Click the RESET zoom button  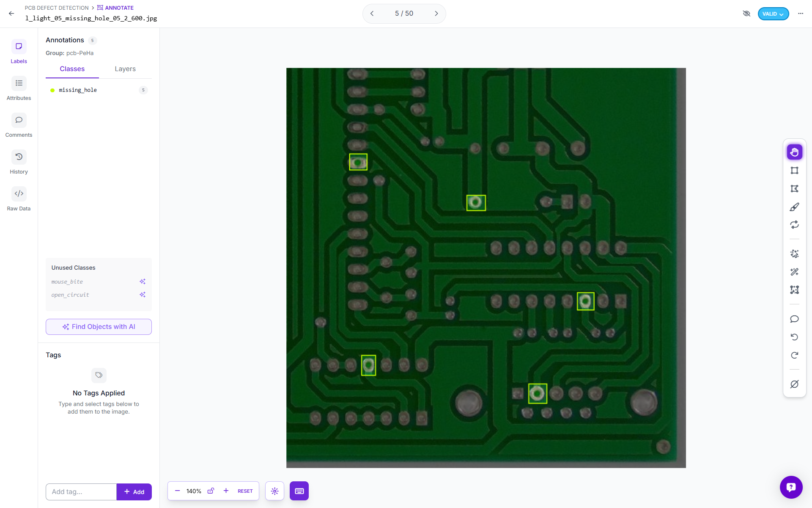coord(245,491)
